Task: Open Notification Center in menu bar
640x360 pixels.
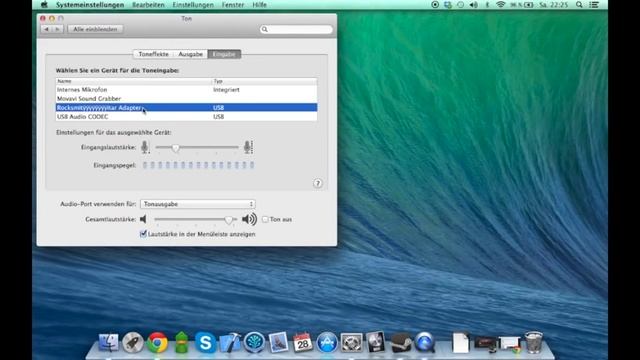Action: coord(594,5)
